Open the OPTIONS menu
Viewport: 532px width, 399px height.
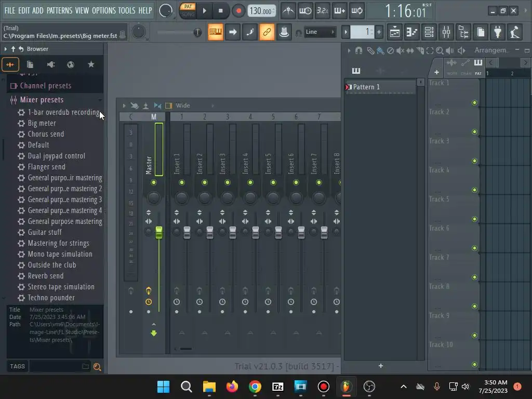click(x=104, y=10)
